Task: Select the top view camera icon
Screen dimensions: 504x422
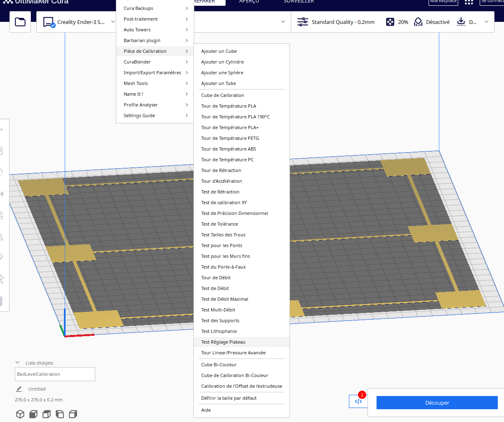Action: 47,414
